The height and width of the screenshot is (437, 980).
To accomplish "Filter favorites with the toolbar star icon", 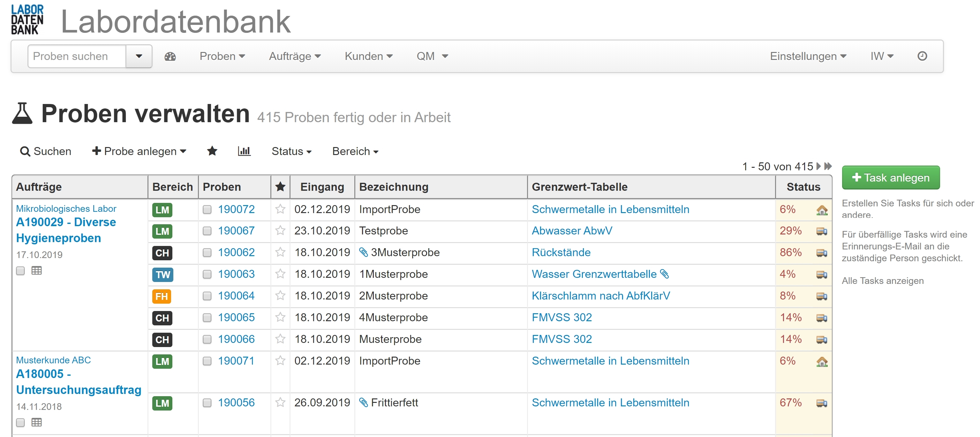I will 212,151.
